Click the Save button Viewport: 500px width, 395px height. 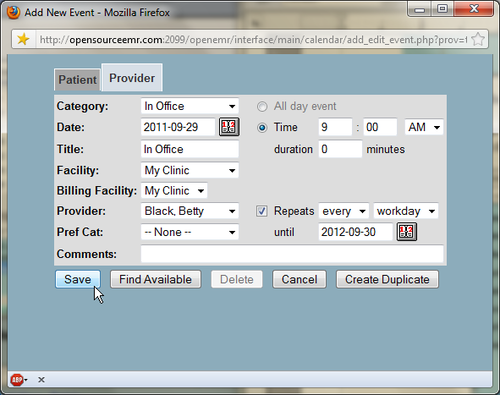[x=78, y=279]
